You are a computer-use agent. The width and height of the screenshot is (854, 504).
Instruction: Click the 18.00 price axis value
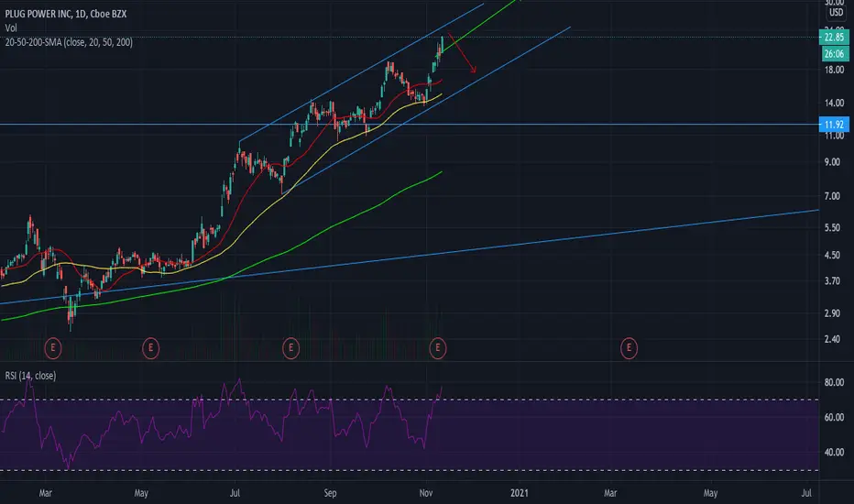834,70
